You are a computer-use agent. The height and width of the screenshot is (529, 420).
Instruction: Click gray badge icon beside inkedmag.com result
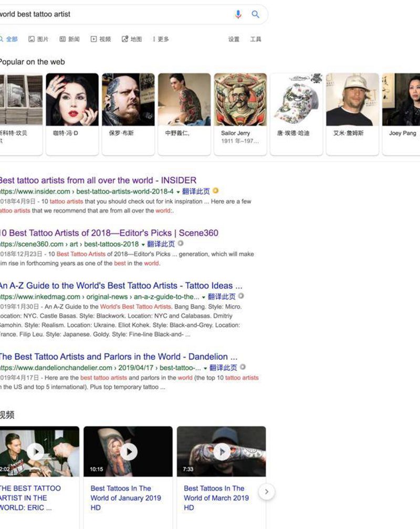241,296
